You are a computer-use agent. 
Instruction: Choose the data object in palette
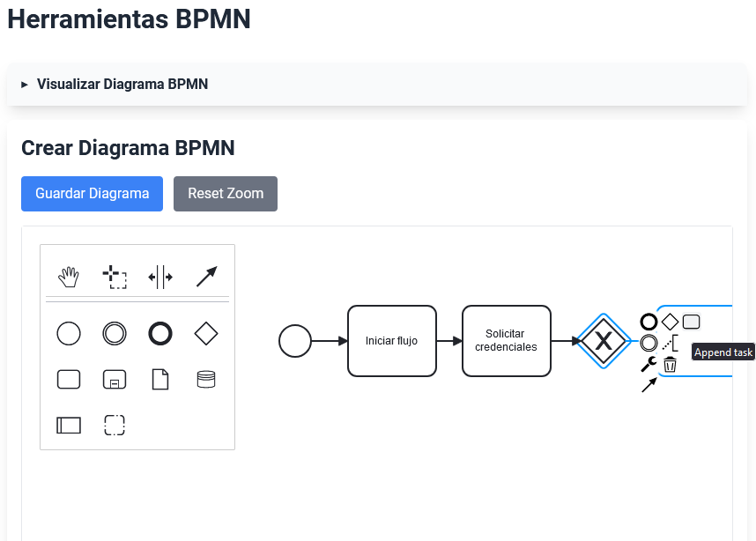coord(160,380)
